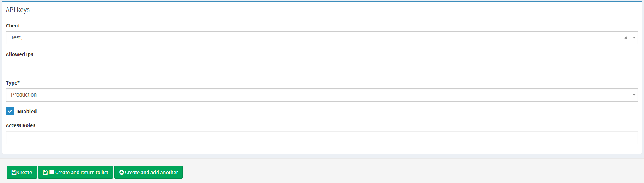Click the Enabled label text
Image resolution: width=644 pixels, height=183 pixels.
(27, 112)
